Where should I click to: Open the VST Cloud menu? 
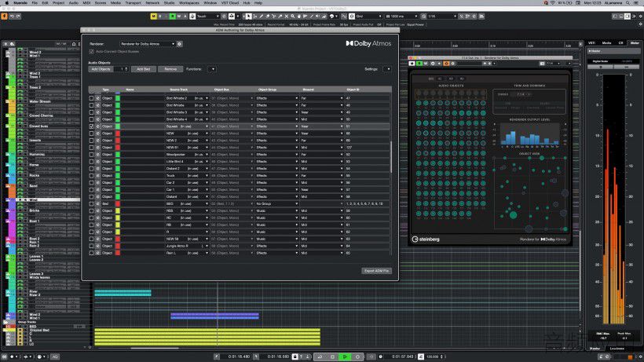[x=230, y=2]
